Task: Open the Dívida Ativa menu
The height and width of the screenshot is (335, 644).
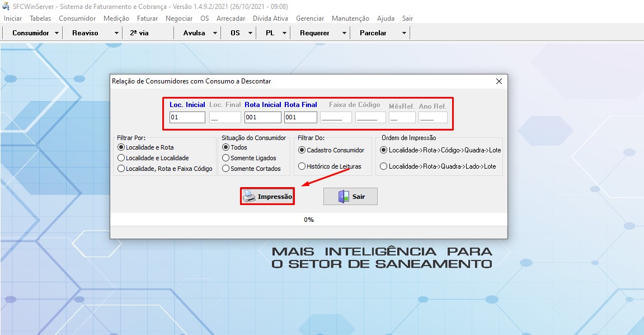Action: click(x=270, y=18)
